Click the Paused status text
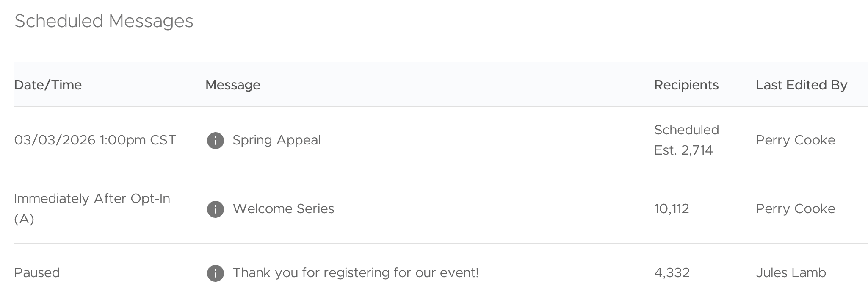The image size is (868, 300). 37,273
